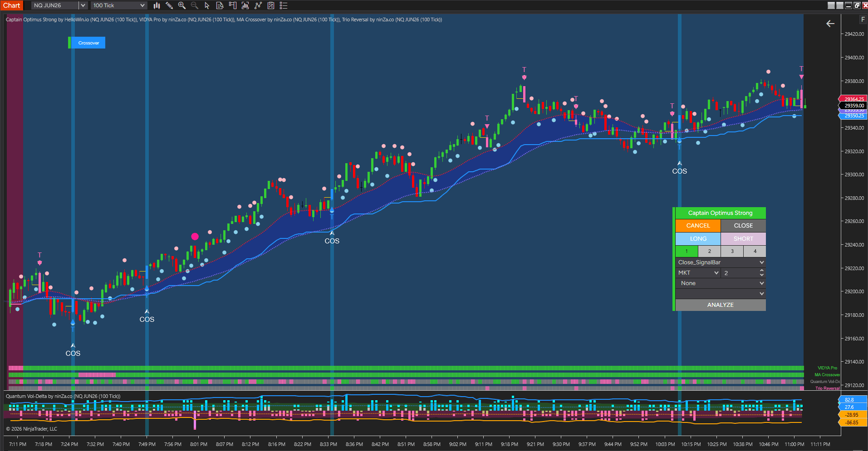This screenshot has width=868, height=451.
Task: Click the ANALYZE button
Action: pos(721,305)
